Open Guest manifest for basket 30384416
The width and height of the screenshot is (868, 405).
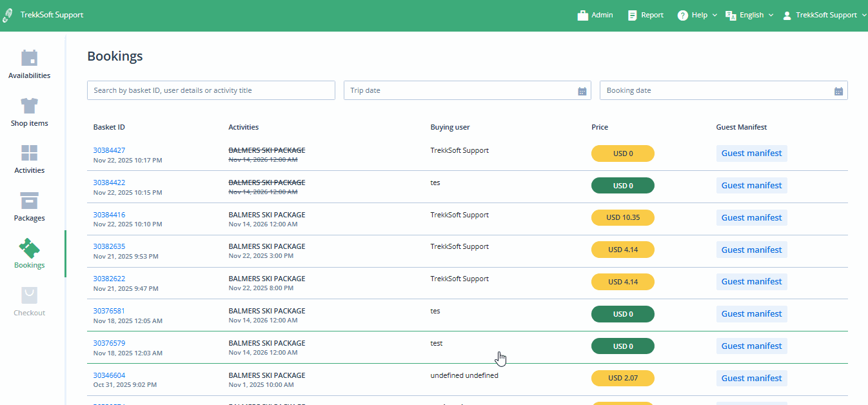(x=751, y=218)
